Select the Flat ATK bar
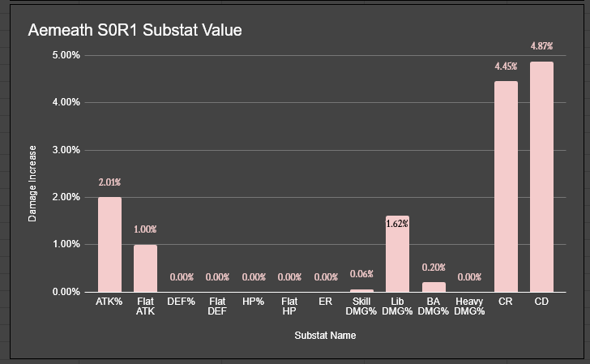The width and height of the screenshot is (590, 364). tap(146, 268)
